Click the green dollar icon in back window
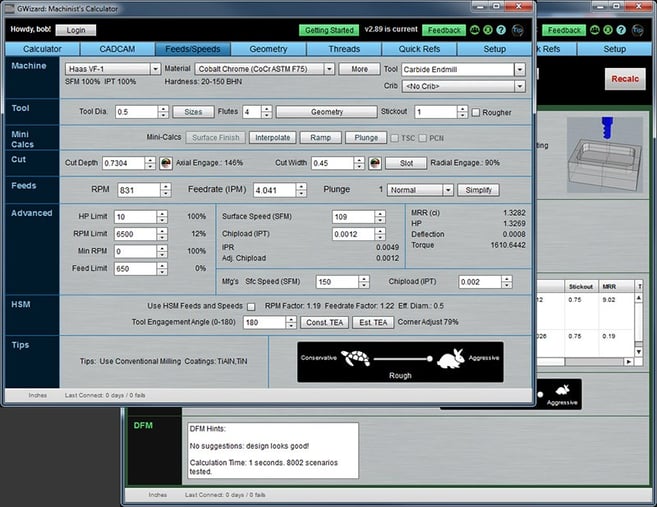The image size is (657, 507). [608, 30]
